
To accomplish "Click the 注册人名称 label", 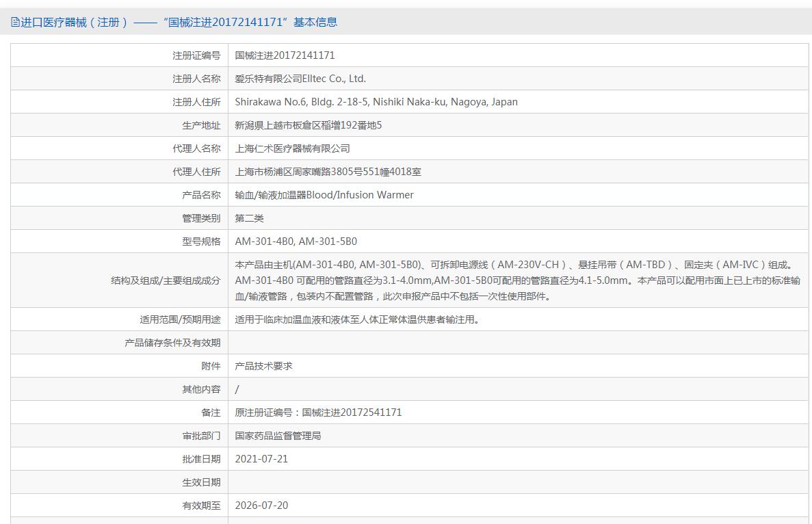I will 196,79.
